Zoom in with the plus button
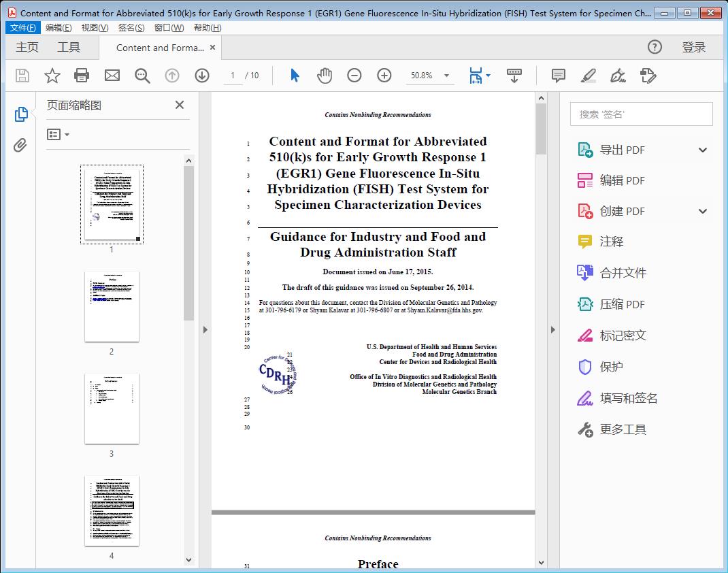 point(384,76)
